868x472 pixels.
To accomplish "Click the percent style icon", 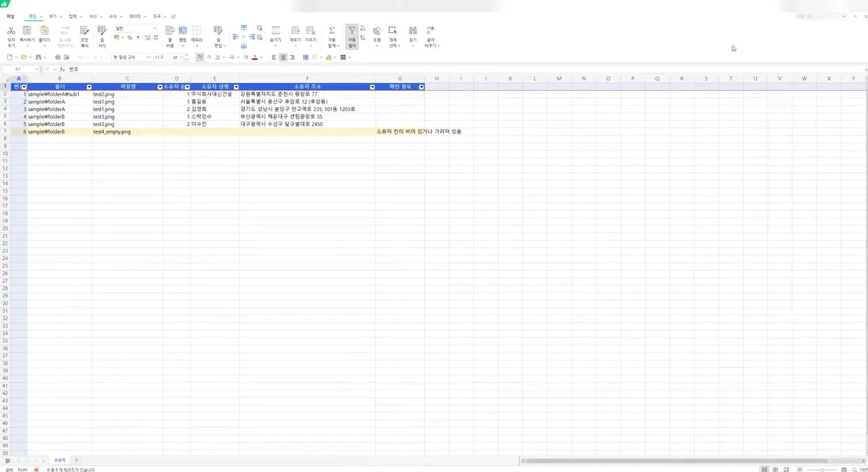I will [130, 38].
